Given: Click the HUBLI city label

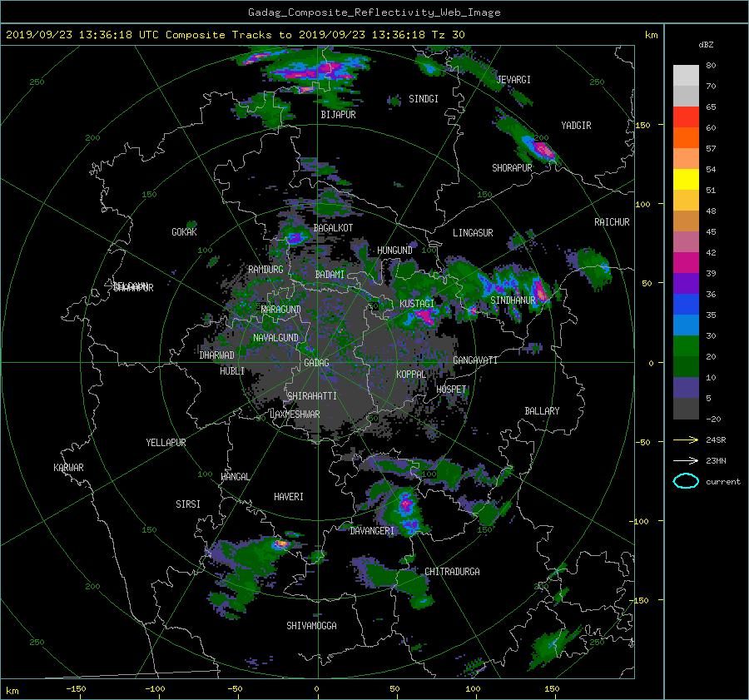Looking at the screenshot, I should tap(232, 371).
